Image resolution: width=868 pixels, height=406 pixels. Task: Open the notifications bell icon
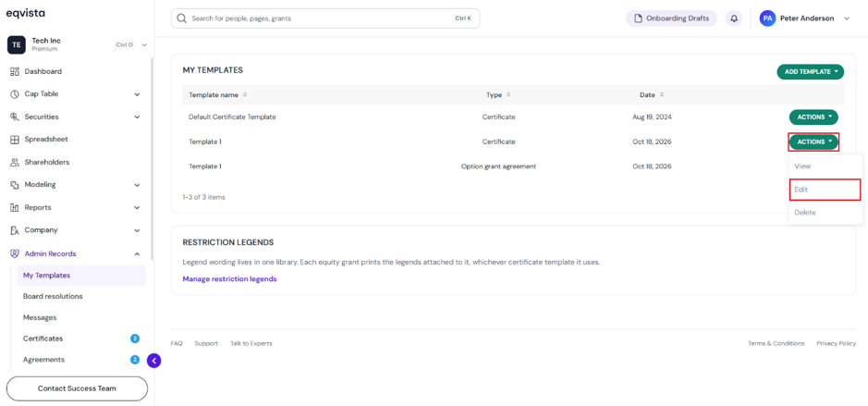tap(734, 18)
